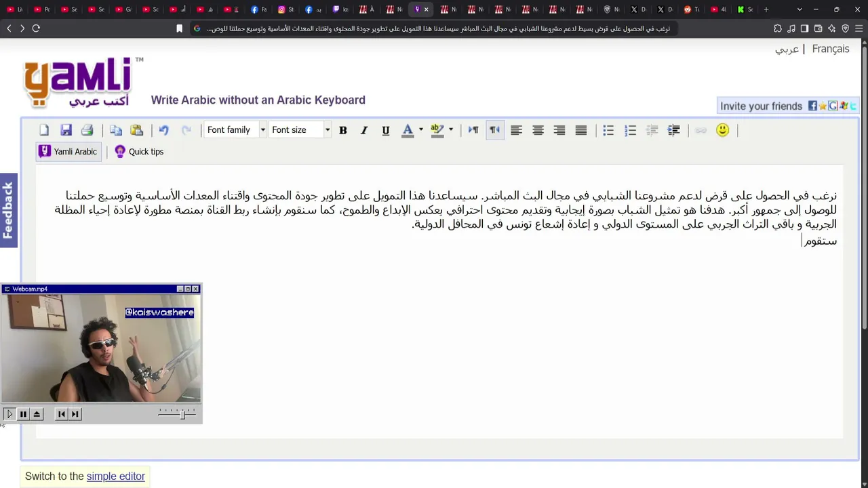Close the active Yamli browser tab

click(426, 9)
